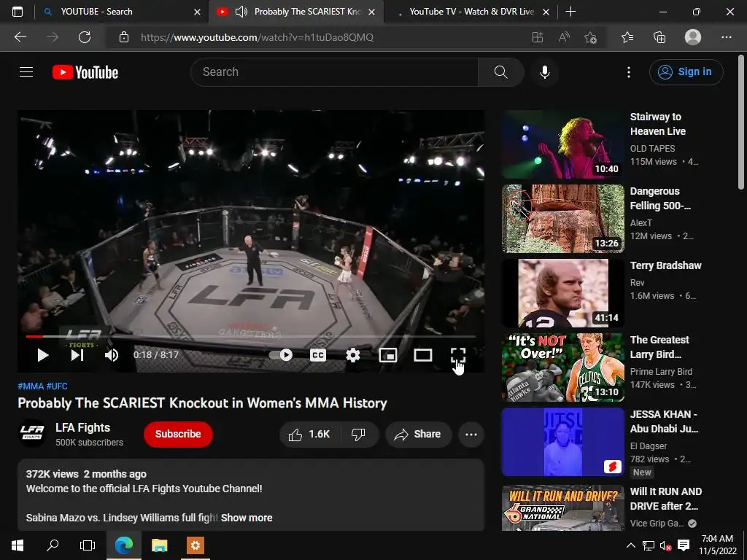Enable miniplayer mode
The image size is (747, 560).
tap(388, 355)
